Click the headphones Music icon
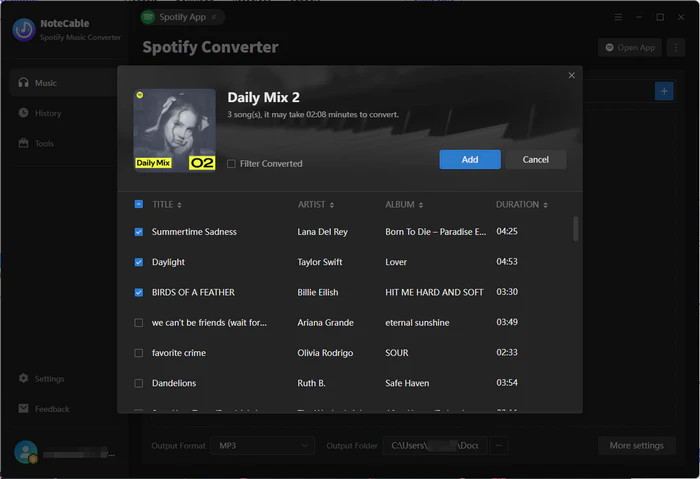 tap(23, 83)
